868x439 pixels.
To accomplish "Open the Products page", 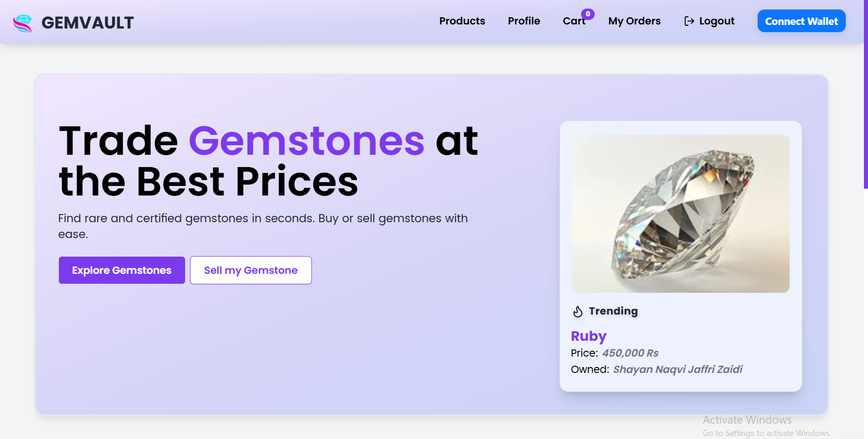I will (x=462, y=21).
